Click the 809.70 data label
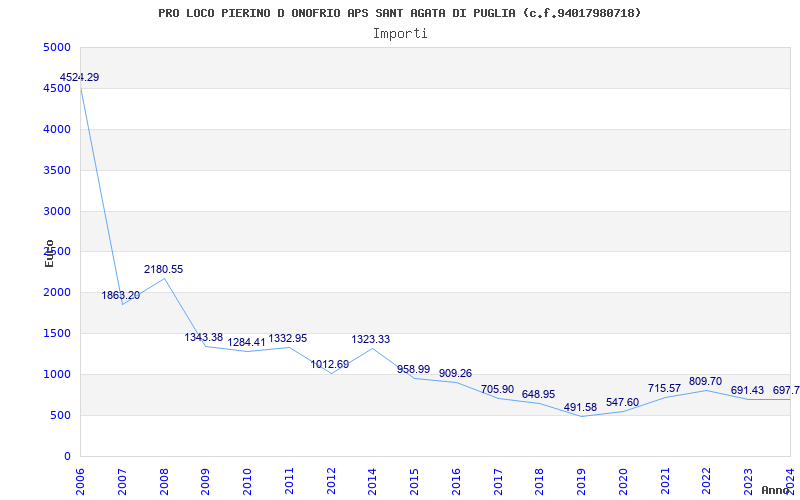 [705, 382]
